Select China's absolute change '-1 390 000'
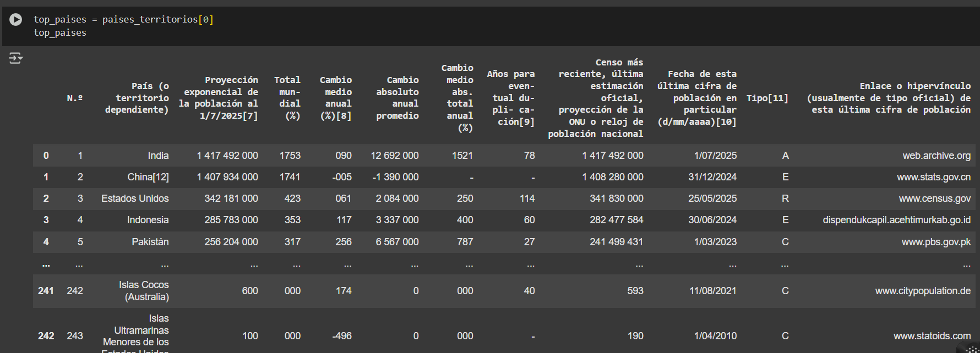This screenshot has width=980, height=353. point(395,177)
